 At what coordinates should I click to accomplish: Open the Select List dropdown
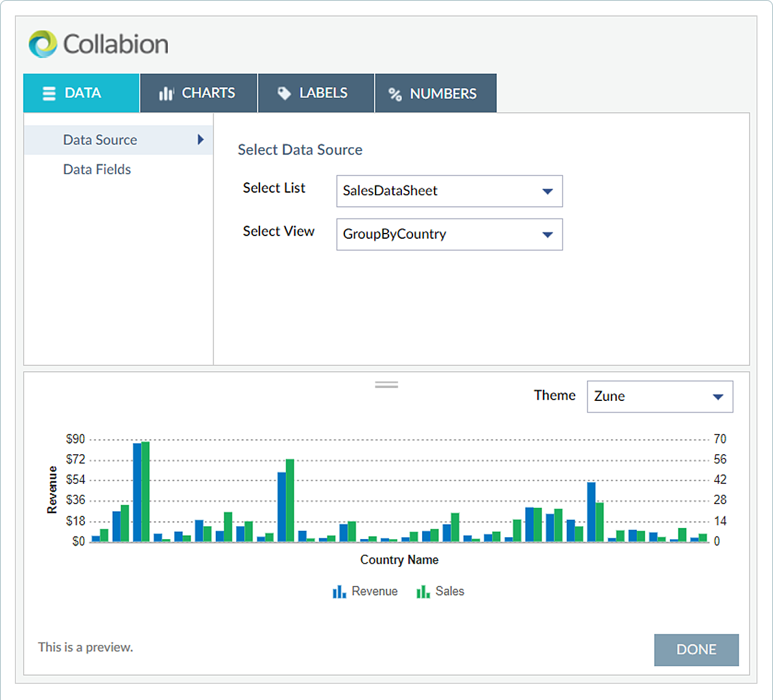pyautogui.click(x=449, y=191)
